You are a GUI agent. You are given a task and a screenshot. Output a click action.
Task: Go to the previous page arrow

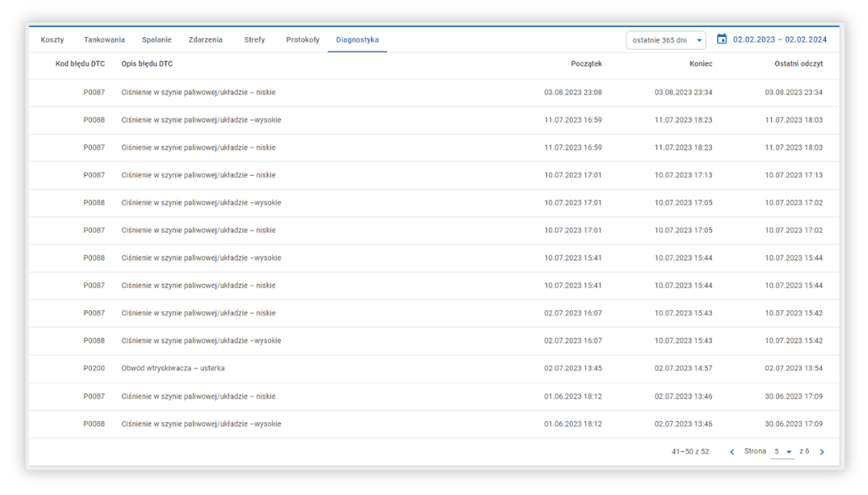point(733,452)
